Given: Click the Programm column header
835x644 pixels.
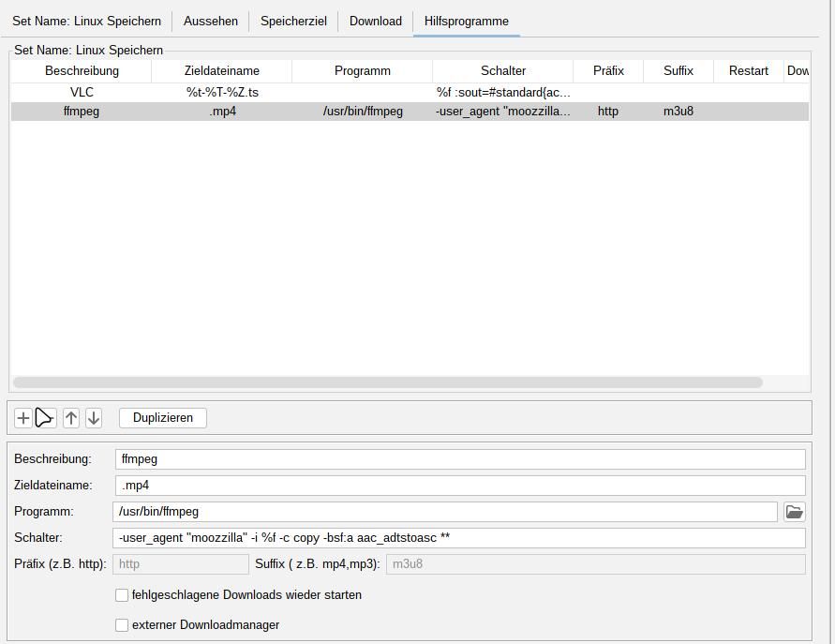Looking at the screenshot, I should (x=362, y=71).
